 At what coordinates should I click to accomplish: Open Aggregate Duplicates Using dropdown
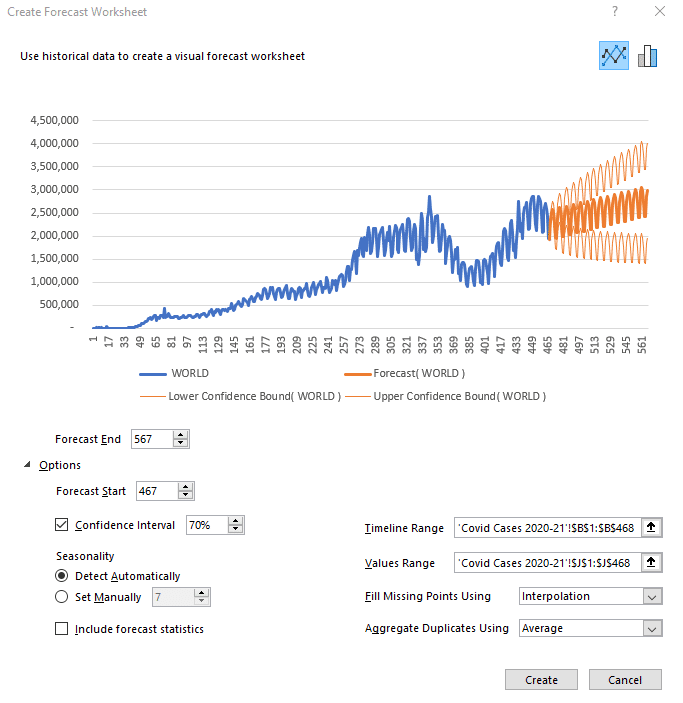652,629
